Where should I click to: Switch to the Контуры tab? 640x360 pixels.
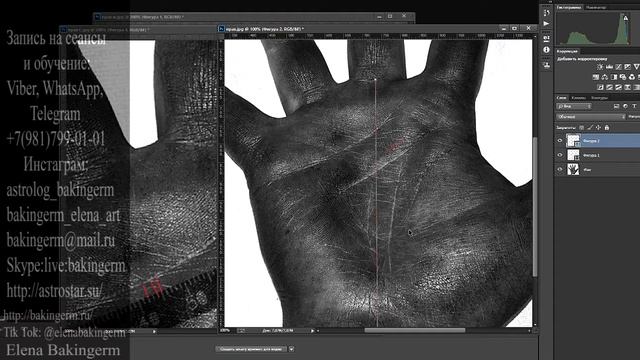(599, 98)
